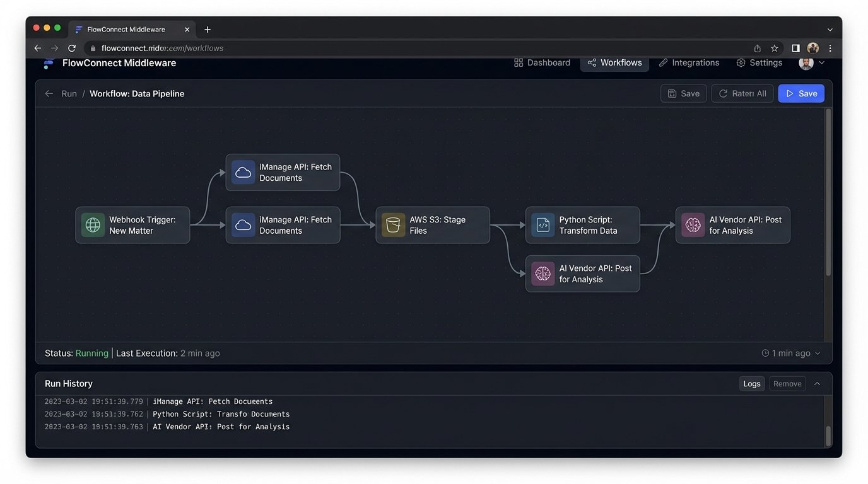Select the Webhook Trigger globe icon

coord(93,224)
